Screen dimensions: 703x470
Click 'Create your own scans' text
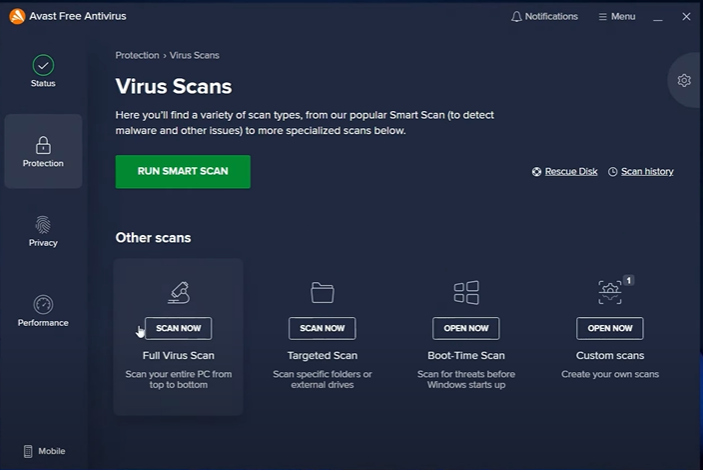pyautogui.click(x=610, y=374)
